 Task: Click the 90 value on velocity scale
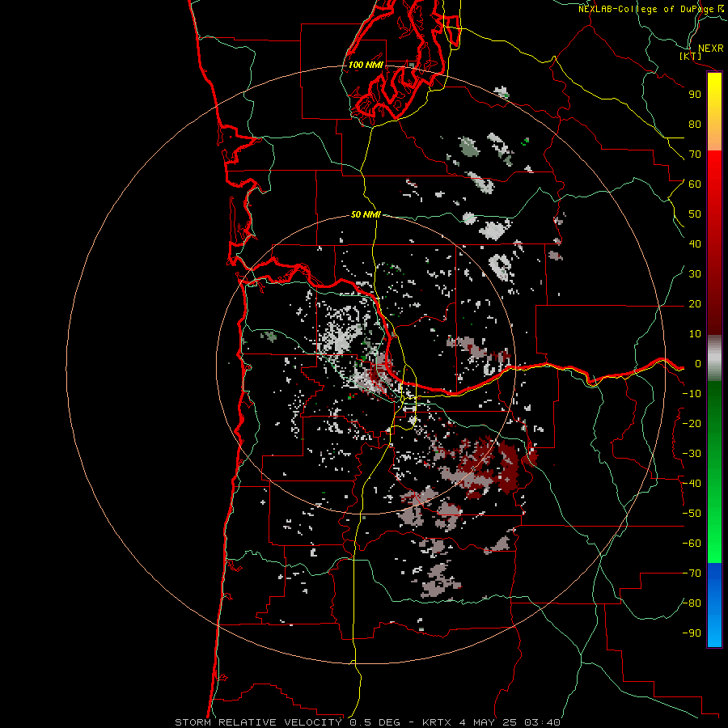tap(695, 95)
